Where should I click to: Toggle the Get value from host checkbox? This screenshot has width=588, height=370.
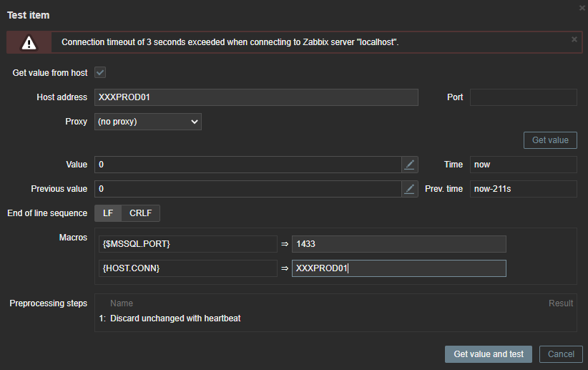pos(101,73)
